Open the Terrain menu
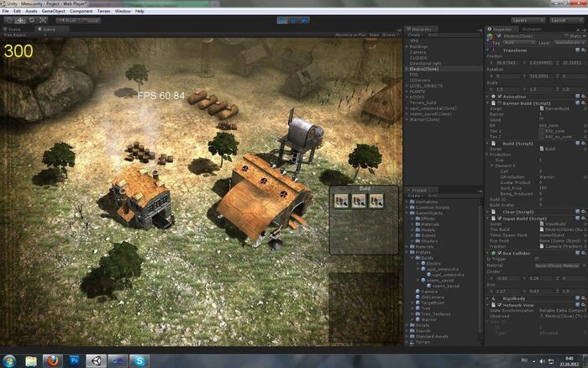The image size is (588, 368). 104,11
